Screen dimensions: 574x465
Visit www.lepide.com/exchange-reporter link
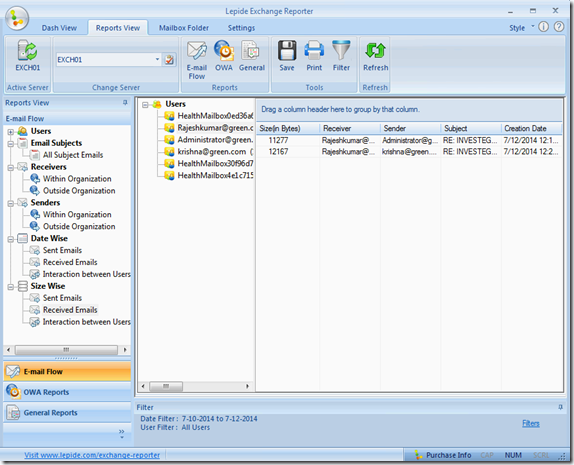(x=92, y=455)
